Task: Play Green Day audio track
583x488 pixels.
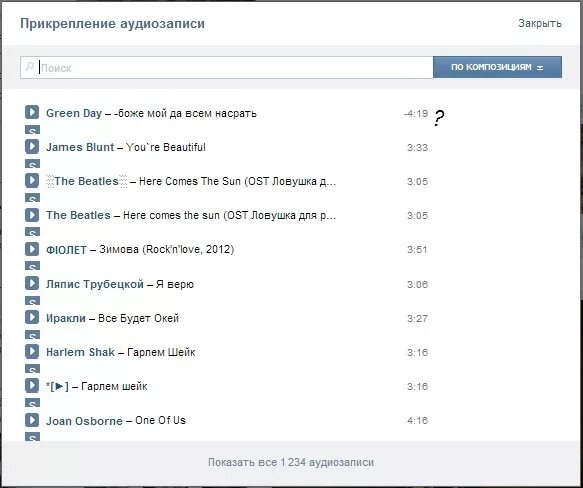Action: point(32,112)
